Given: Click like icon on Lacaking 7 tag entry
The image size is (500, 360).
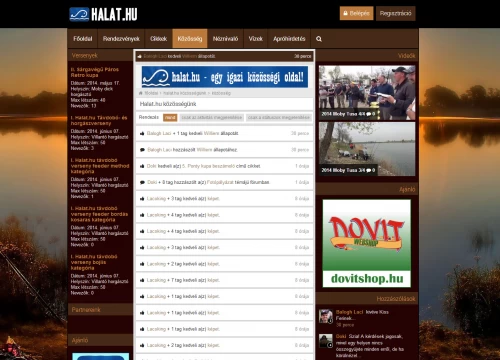Looking at the screenshot, I should point(142,280).
